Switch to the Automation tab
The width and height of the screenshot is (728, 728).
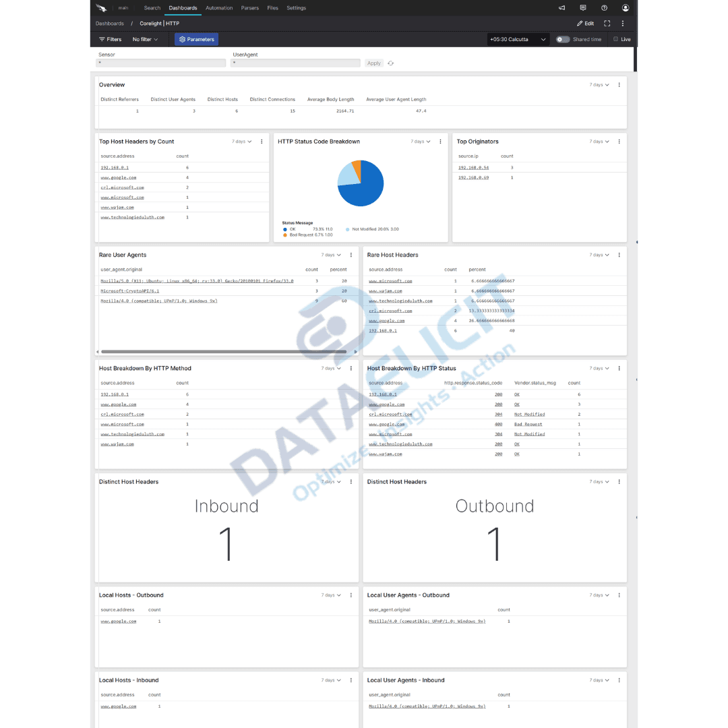point(219,7)
